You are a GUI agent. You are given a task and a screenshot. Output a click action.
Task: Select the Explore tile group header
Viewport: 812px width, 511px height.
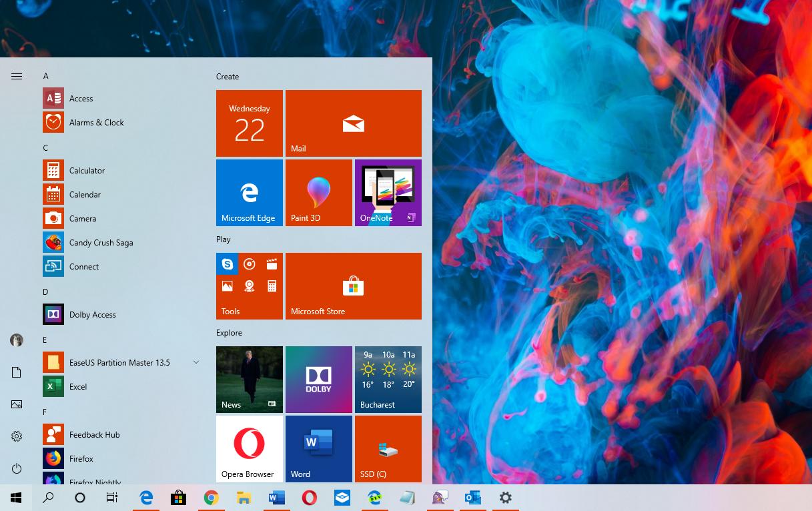pyautogui.click(x=229, y=333)
